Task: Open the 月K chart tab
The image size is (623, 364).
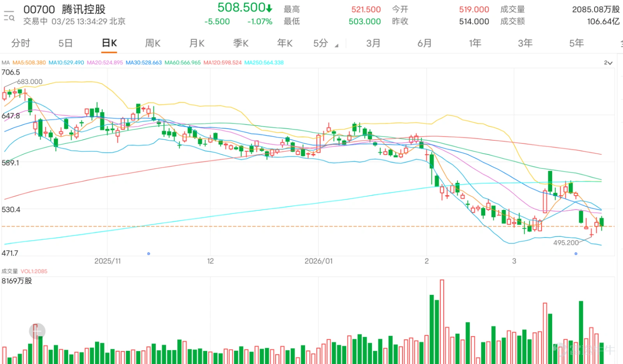Action: (x=197, y=43)
